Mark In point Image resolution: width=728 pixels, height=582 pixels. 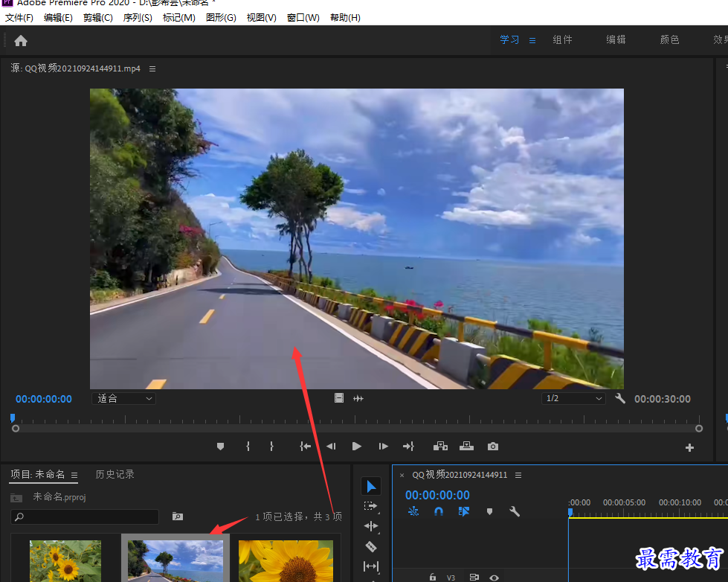point(248,447)
